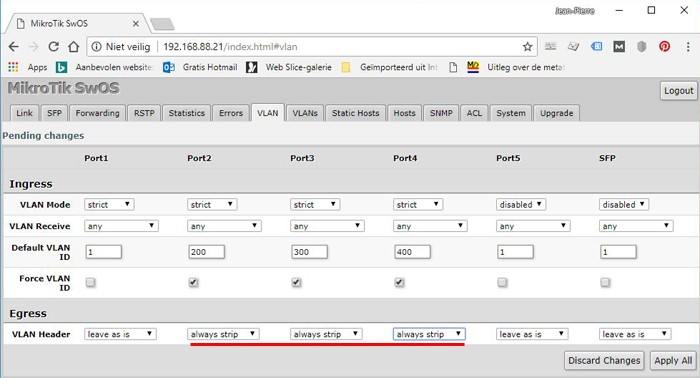Click Discard Changes

coord(604,360)
